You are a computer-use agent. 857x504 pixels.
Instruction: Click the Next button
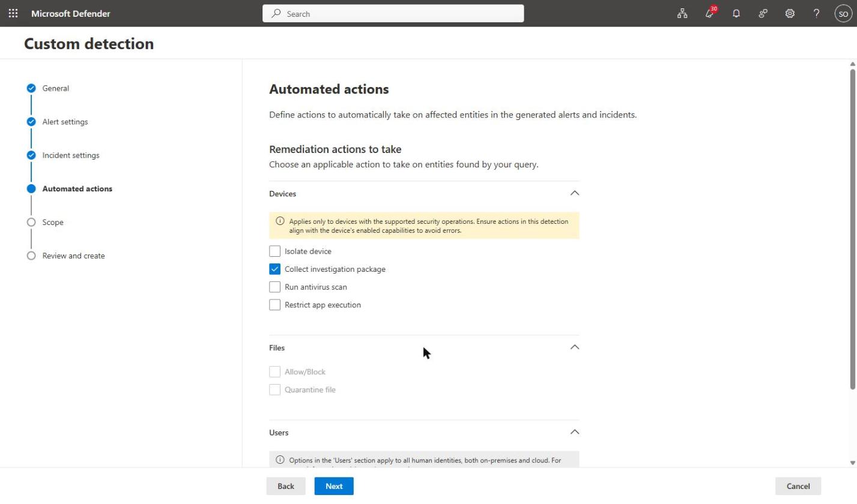click(334, 486)
